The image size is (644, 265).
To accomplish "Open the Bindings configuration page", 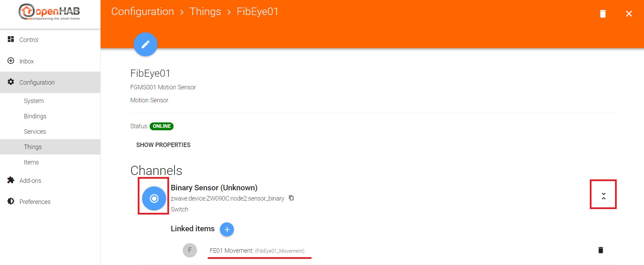I will click(x=35, y=116).
